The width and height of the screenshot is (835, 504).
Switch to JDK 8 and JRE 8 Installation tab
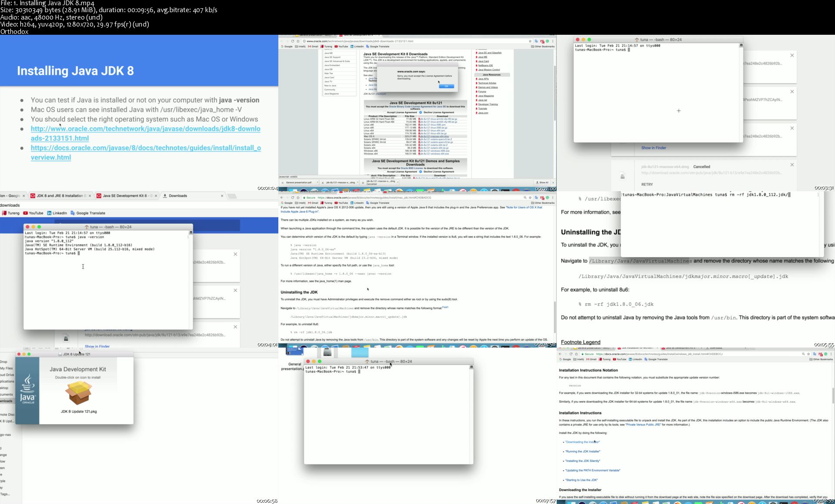60,196
